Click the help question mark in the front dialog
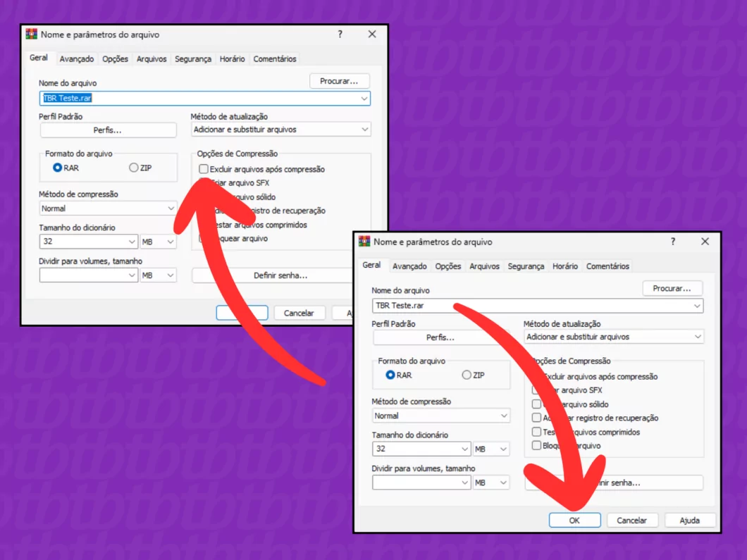Image resolution: width=747 pixels, height=560 pixels. pyautogui.click(x=673, y=242)
